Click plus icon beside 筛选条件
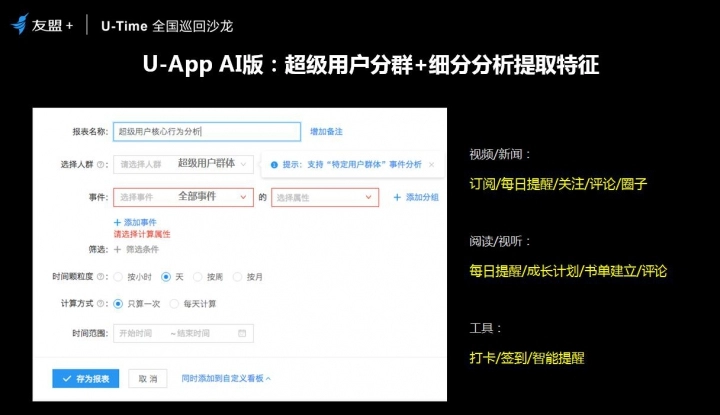This screenshot has width=720, height=415. coord(118,249)
